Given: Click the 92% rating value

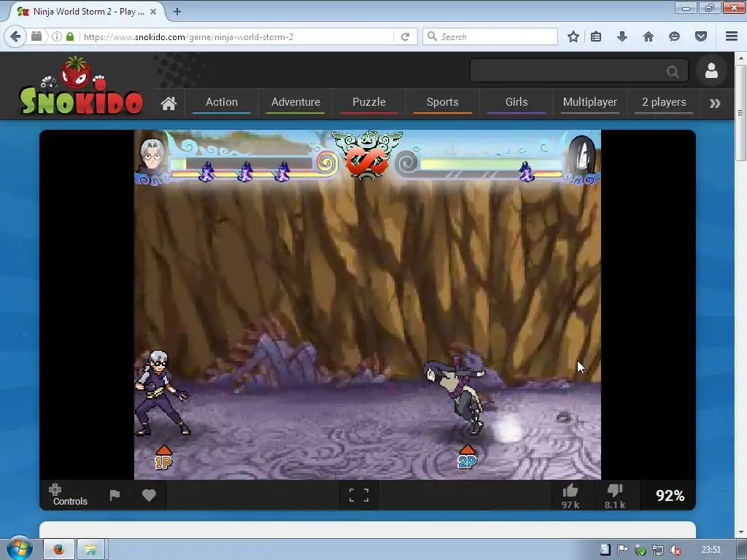Looking at the screenshot, I should (670, 496).
